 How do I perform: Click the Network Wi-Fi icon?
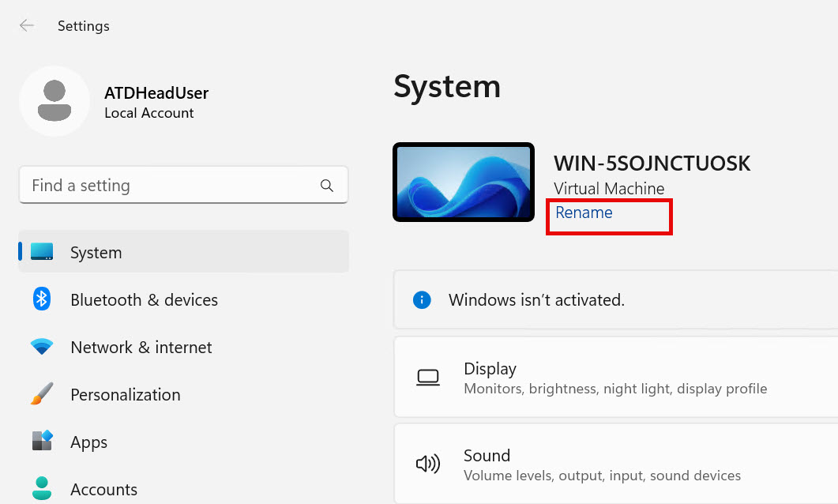42,346
